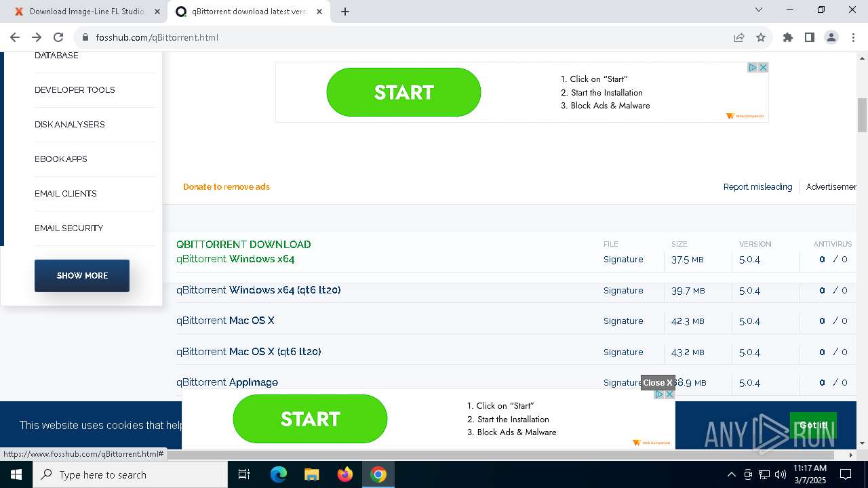
Task: Show hidden system tray icons
Action: pyautogui.click(x=731, y=474)
